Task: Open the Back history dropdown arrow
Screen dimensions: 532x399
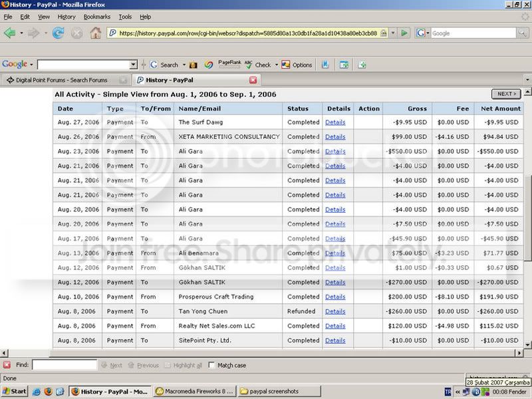Action: click(21, 33)
